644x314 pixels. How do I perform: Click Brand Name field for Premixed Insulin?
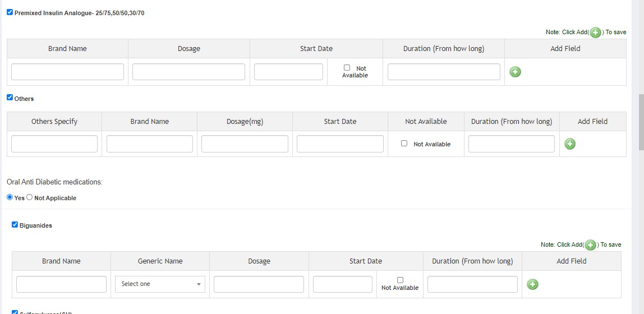(67, 72)
